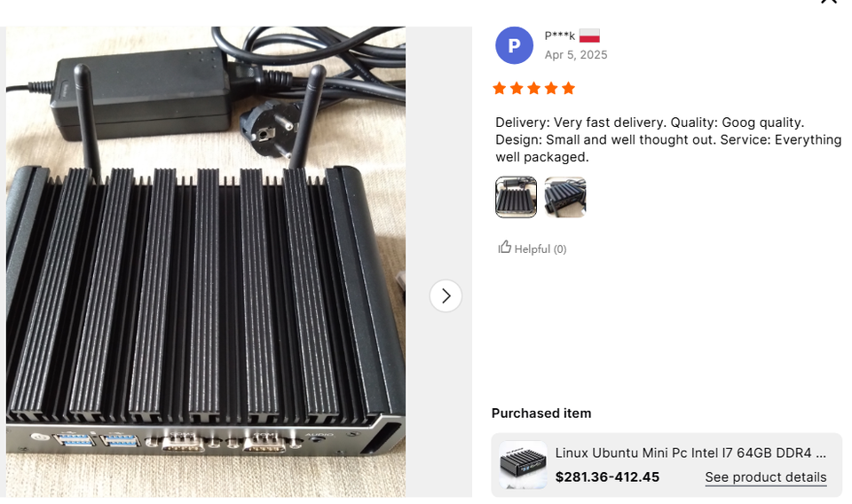Select the first review photo thumbnail
Viewport: 852px width, 504px height.
516,197
